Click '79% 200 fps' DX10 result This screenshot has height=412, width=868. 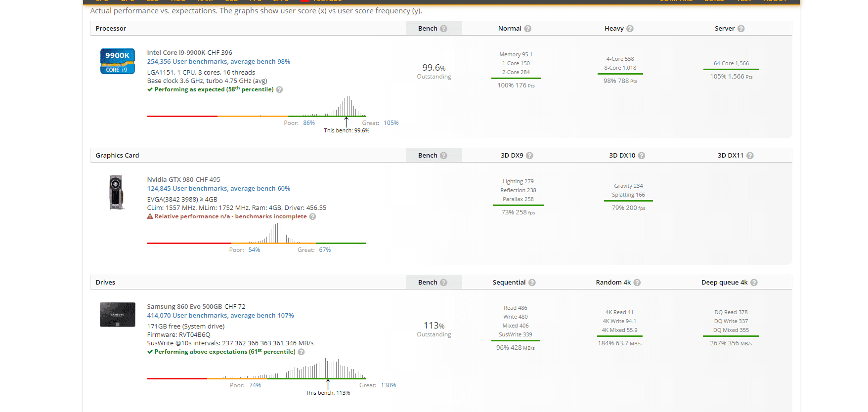click(x=628, y=208)
